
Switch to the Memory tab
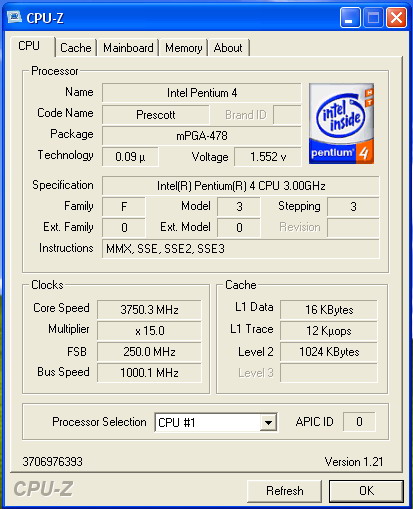coord(184,48)
